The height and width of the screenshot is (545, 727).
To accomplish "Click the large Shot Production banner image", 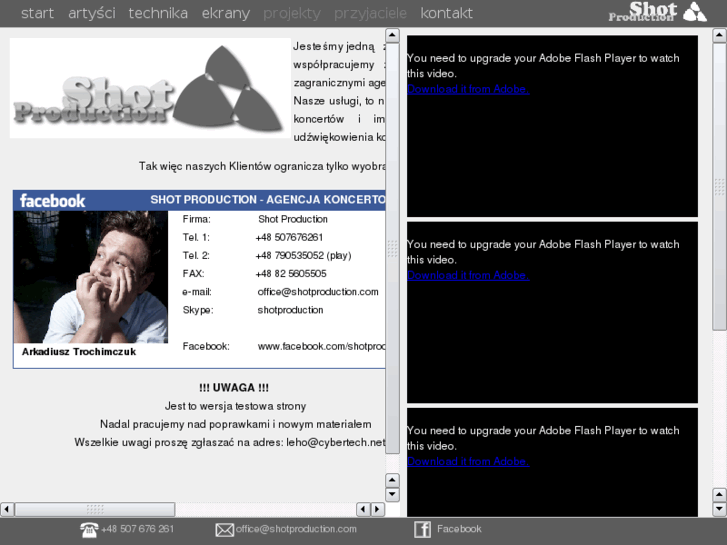I will click(x=150, y=88).
